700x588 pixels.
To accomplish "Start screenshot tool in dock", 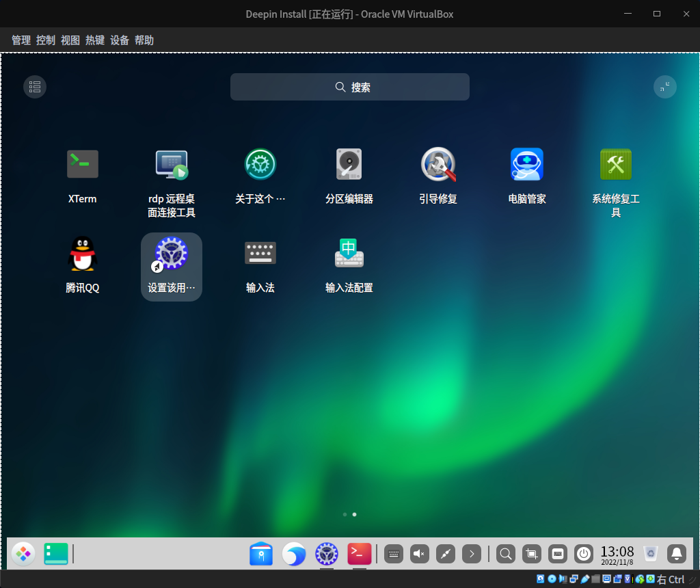I will point(532,554).
